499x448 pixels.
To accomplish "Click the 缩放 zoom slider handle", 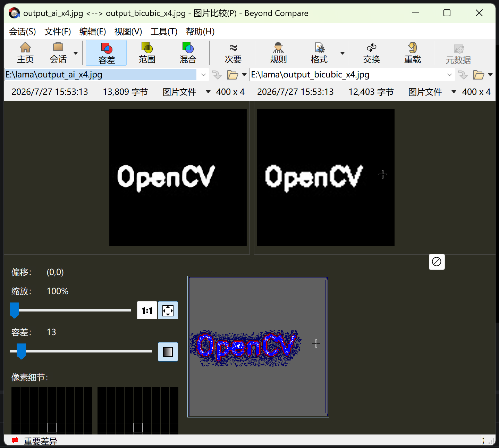I will point(14,310).
